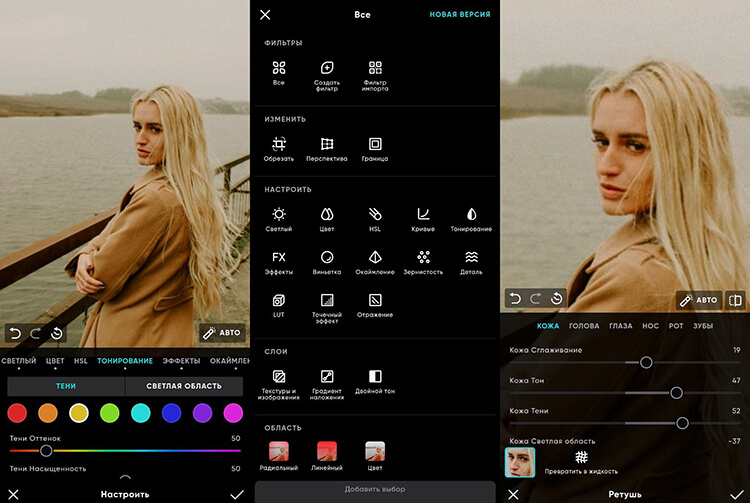Open the Зубы retouch tab
Image resolution: width=750 pixels, height=503 pixels.
(x=703, y=326)
